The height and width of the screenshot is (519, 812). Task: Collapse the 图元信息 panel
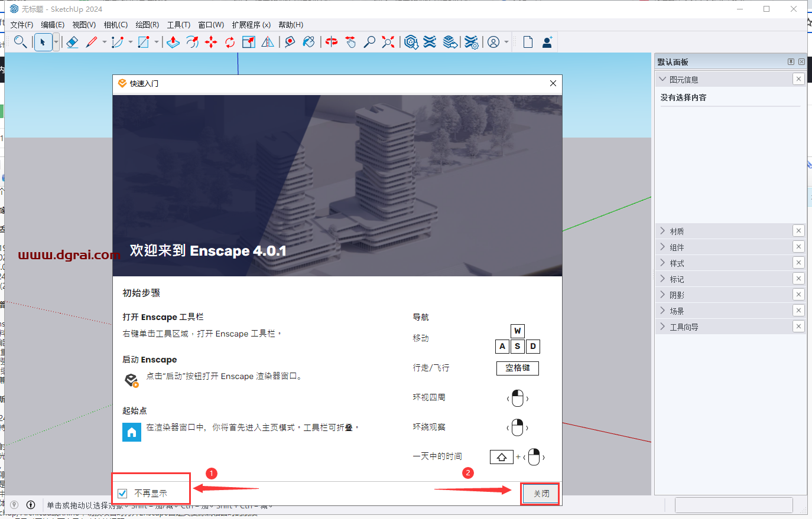tap(662, 79)
